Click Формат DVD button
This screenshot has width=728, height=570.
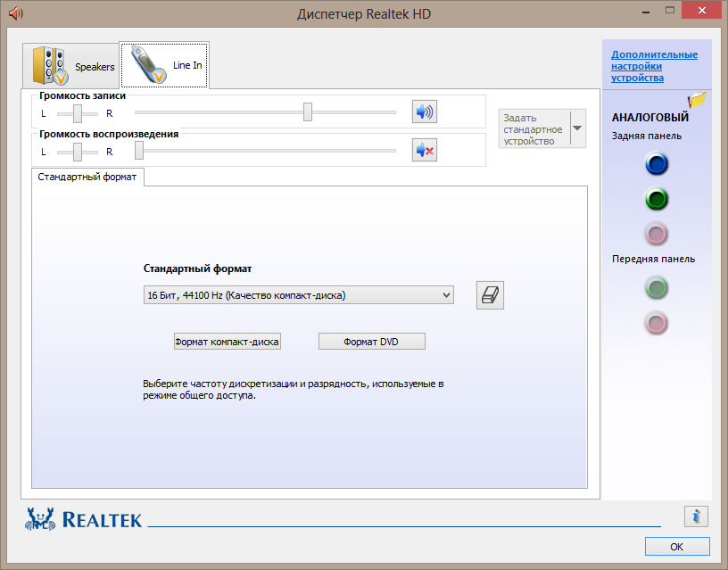click(x=371, y=342)
